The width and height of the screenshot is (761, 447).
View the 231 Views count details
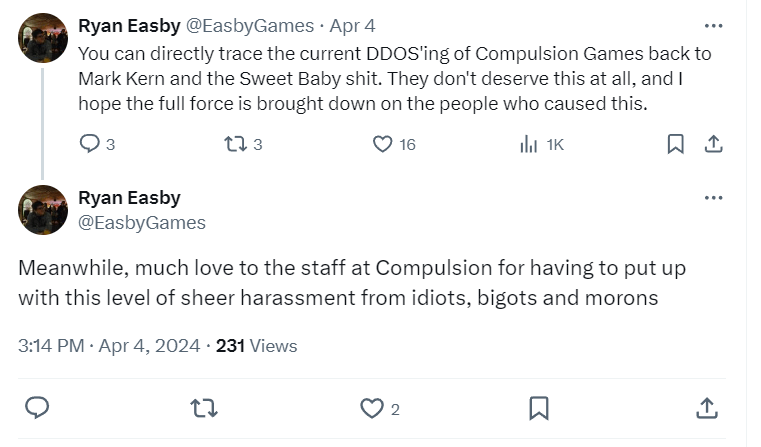point(257,346)
